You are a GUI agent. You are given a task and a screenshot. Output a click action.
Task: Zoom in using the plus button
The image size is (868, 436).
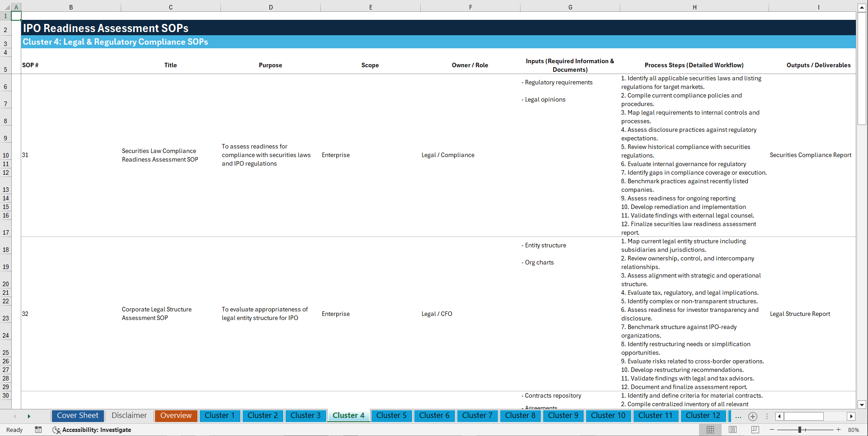point(839,430)
